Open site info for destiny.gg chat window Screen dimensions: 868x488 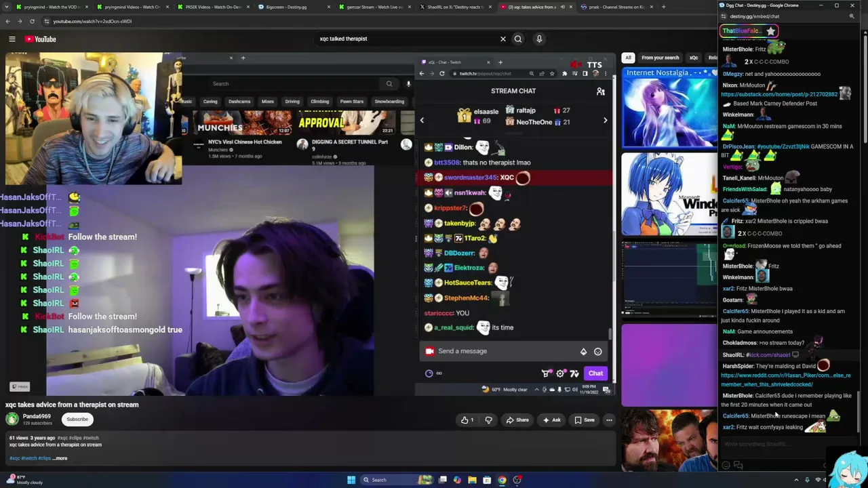pyautogui.click(x=724, y=16)
